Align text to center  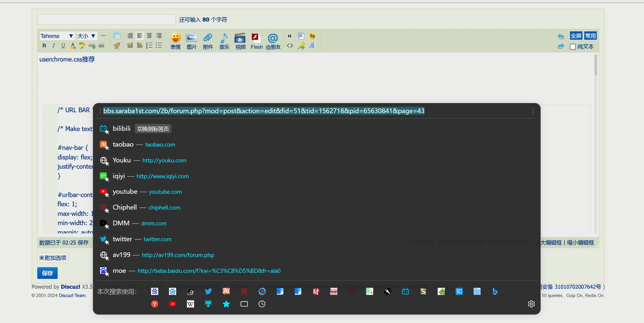point(149,36)
